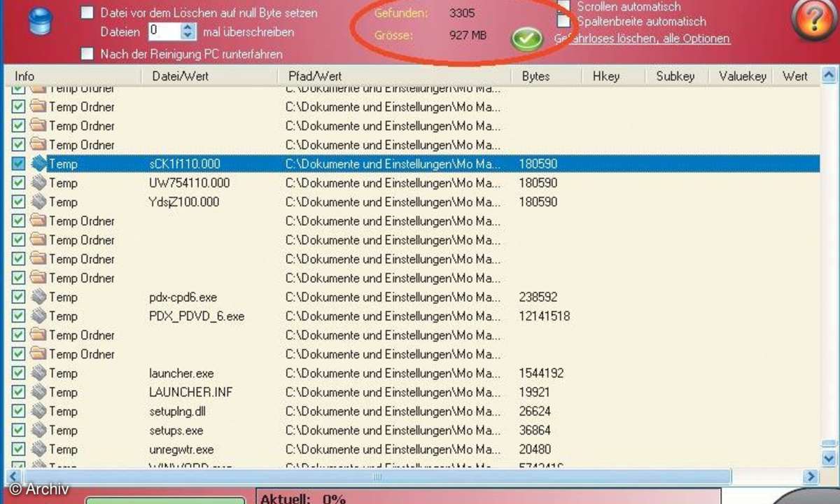Screen dimensions: 840x504
Task: Click the file icon of sCK1f110.000 row
Action: (x=38, y=164)
